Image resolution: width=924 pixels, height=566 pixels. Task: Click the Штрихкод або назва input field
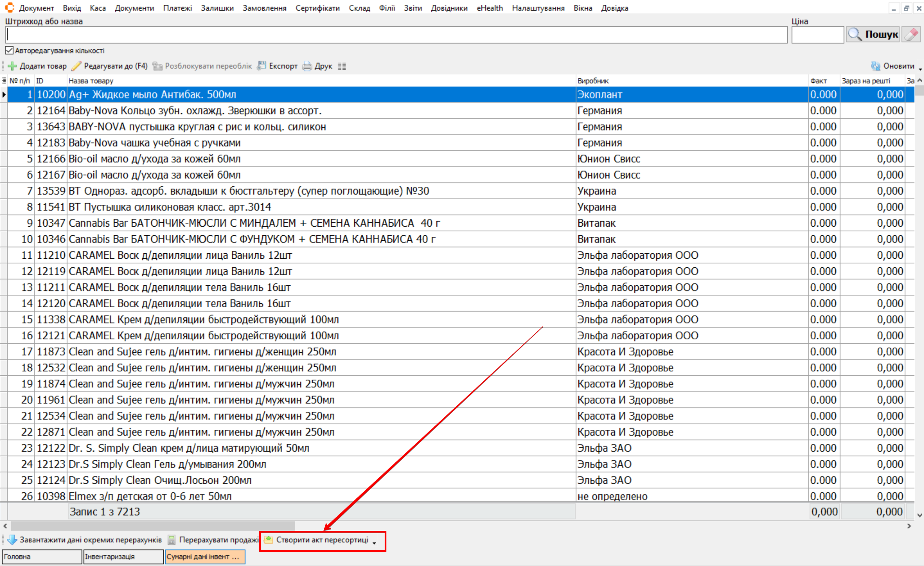(x=396, y=35)
